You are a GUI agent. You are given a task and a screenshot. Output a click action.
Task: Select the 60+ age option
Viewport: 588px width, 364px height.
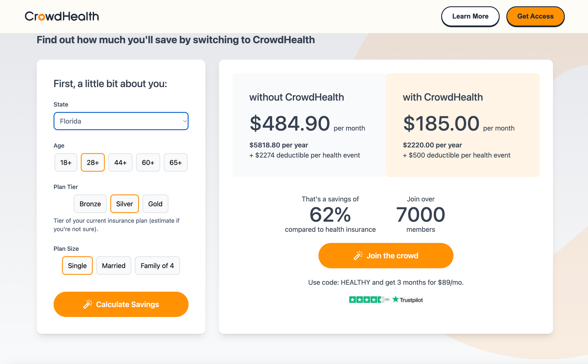[x=148, y=162]
